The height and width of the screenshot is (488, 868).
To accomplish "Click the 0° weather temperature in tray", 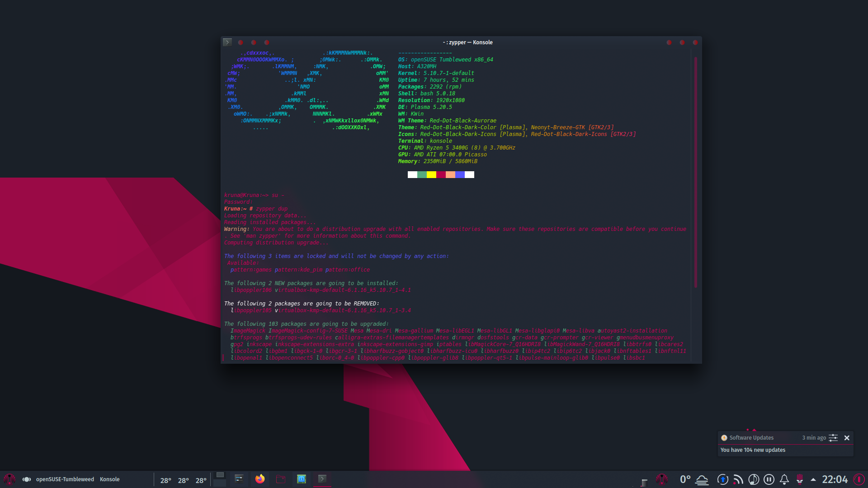I will 685,479.
